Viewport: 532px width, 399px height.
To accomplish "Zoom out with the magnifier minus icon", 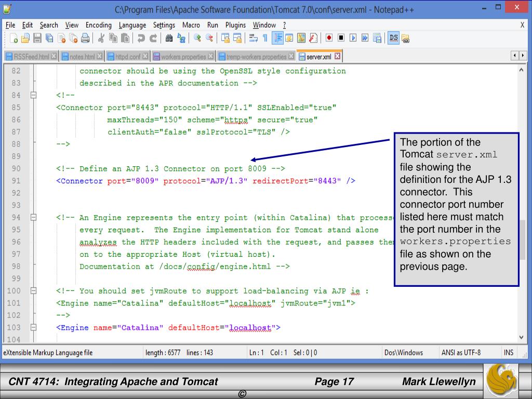I will pos(209,38).
